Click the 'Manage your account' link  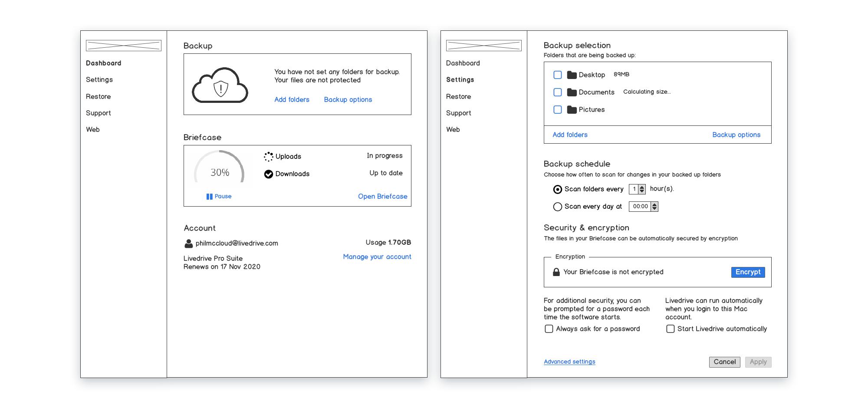pyautogui.click(x=377, y=257)
